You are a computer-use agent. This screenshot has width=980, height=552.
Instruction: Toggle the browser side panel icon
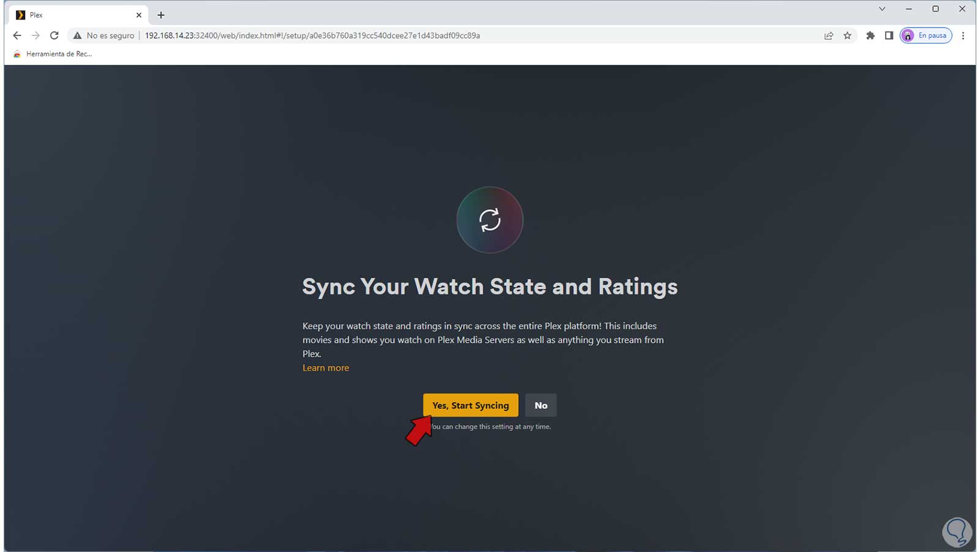(x=889, y=35)
